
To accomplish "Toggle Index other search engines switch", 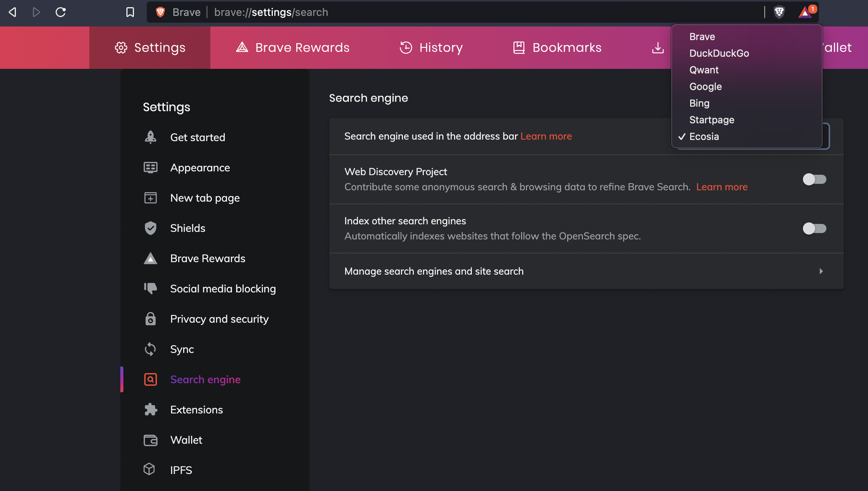I will point(814,228).
